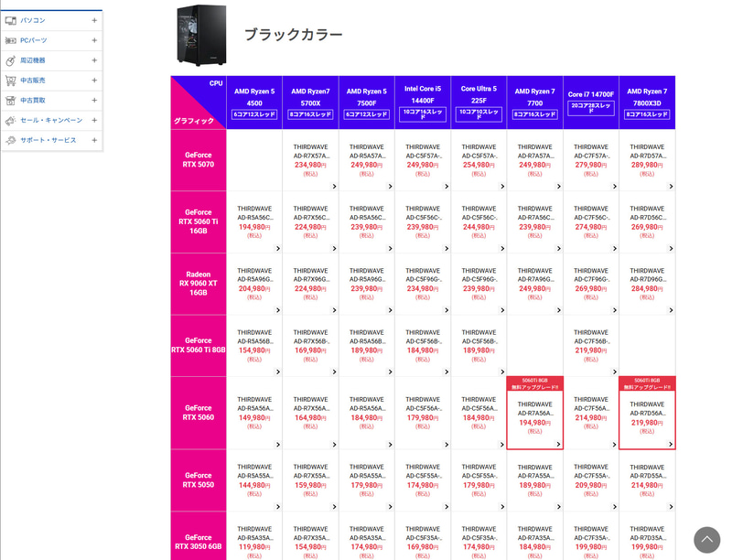Open the 204,980円 Radeon RX 9060 XT model
Screen dimensions: 732x560
click(254, 284)
